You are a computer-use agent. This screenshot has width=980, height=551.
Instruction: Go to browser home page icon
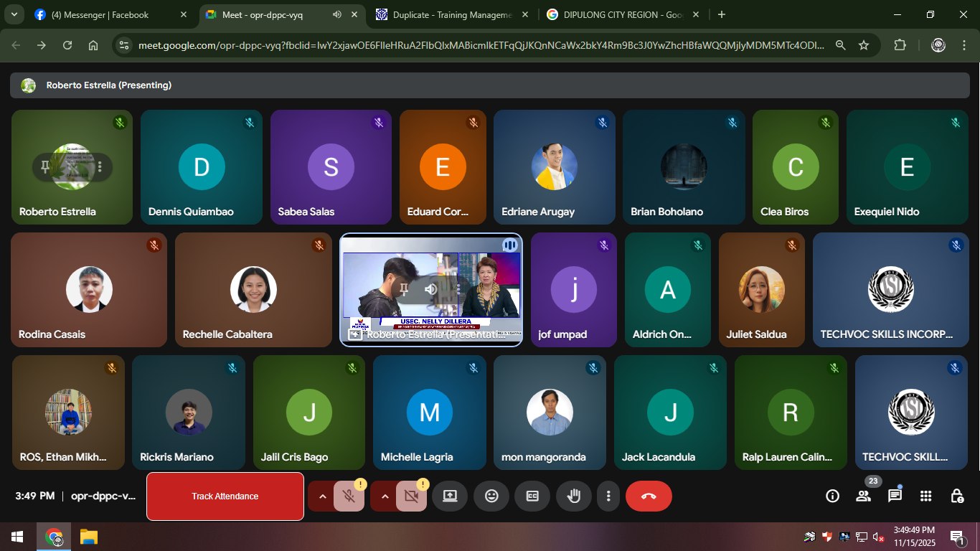pyautogui.click(x=93, y=45)
